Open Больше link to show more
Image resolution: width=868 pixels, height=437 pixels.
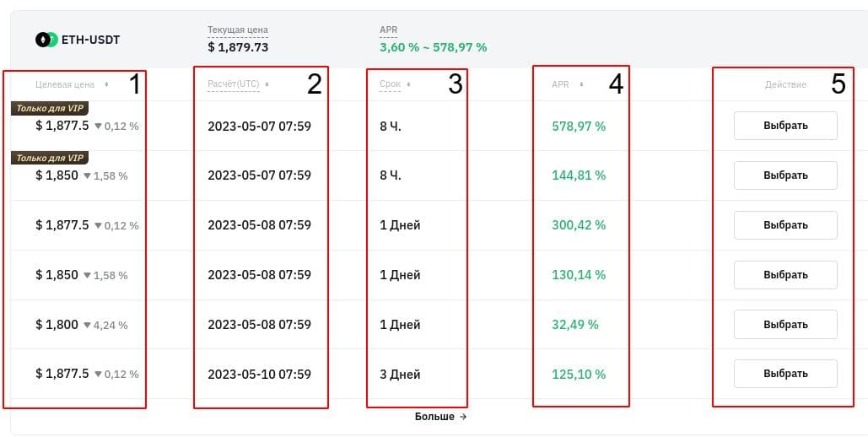pyautogui.click(x=440, y=417)
